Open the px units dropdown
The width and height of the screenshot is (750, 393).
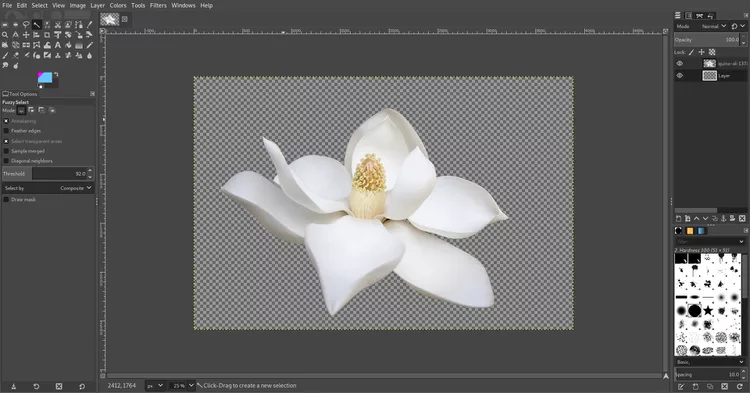[x=155, y=385]
